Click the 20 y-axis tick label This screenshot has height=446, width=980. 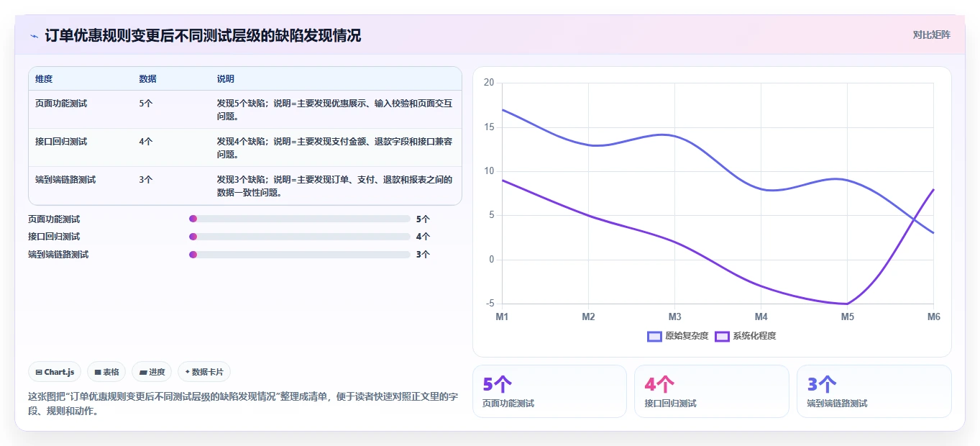(x=489, y=83)
